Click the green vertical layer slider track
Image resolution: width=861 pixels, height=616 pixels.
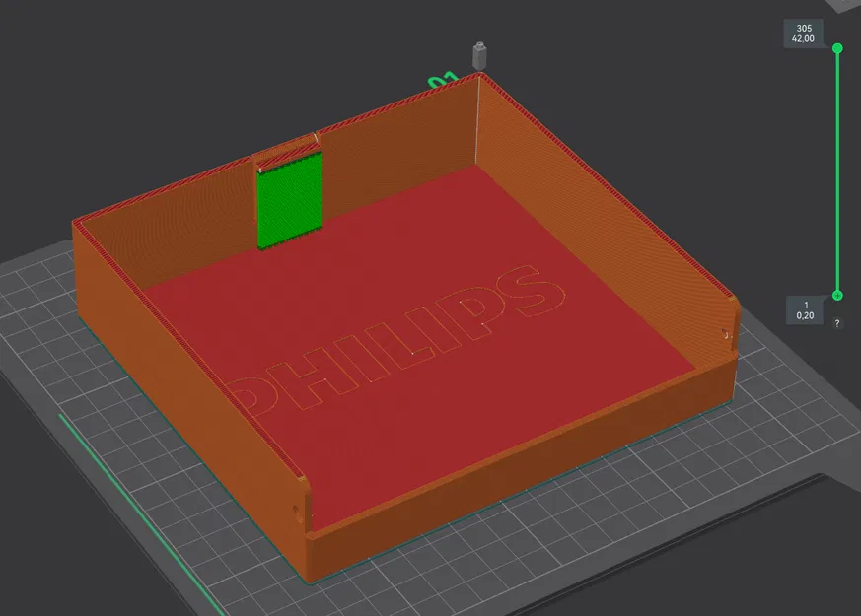click(837, 171)
